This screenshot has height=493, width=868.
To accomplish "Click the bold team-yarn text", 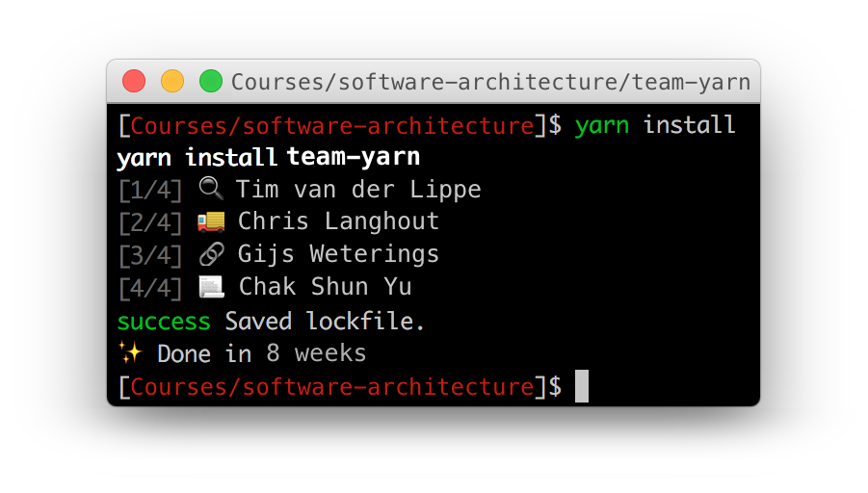I will tap(354, 157).
